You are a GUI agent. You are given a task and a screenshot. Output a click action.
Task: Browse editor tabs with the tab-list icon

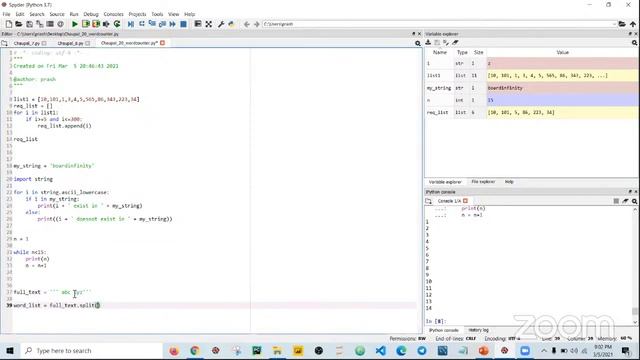(x=4, y=43)
